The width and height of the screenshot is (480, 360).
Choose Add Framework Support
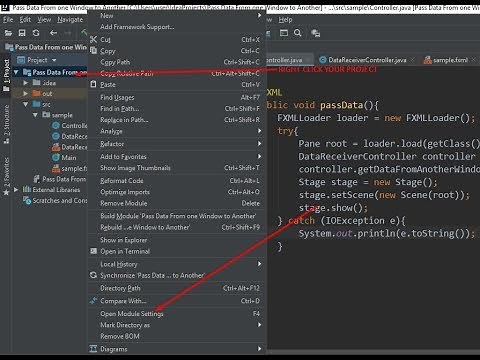(177, 27)
